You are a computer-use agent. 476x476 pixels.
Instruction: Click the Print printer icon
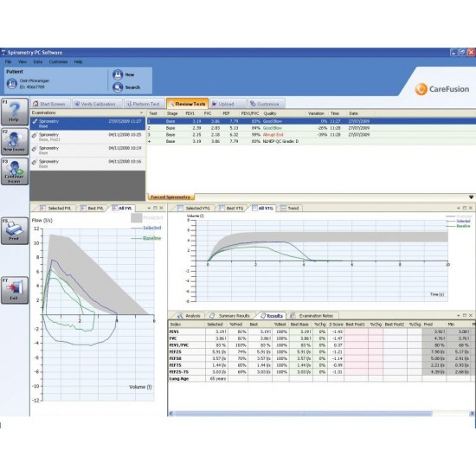pos(14,231)
